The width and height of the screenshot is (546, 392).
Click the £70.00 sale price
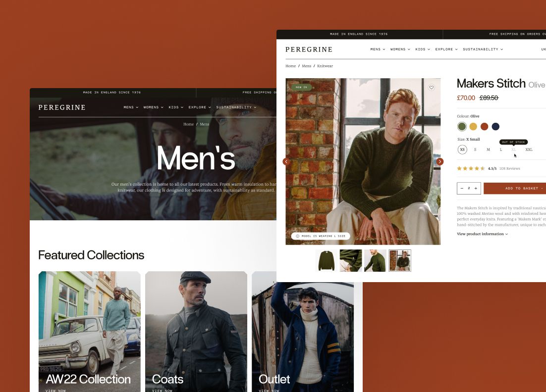(466, 98)
